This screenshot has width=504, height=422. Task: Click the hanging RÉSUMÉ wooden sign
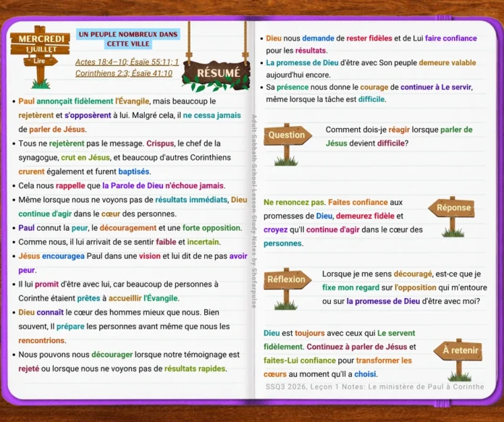[217, 73]
